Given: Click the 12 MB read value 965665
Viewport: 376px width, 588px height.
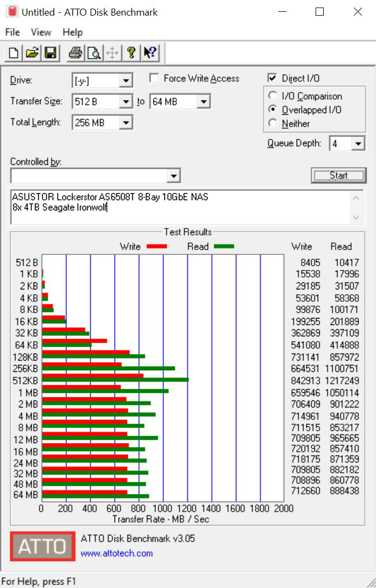Looking at the screenshot, I should pos(345,438).
